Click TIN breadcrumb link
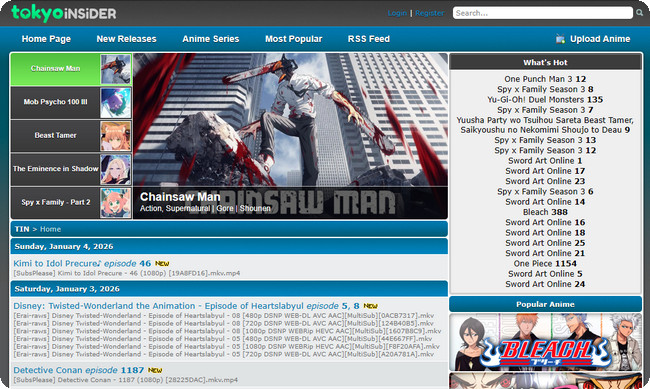This screenshot has height=389, width=650. pos(22,229)
